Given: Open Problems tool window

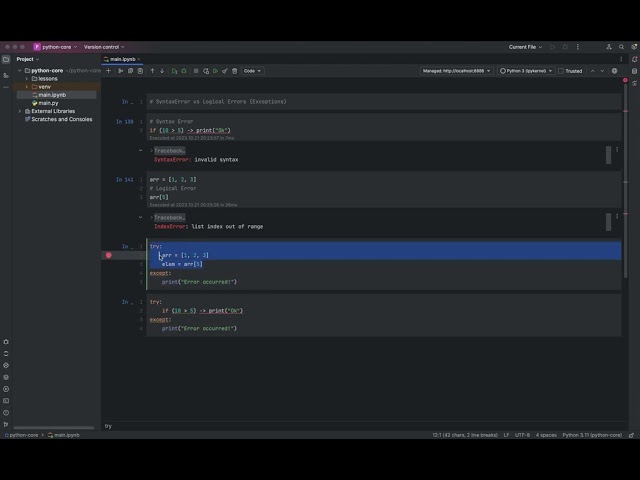Looking at the screenshot, I should click(x=6, y=413).
